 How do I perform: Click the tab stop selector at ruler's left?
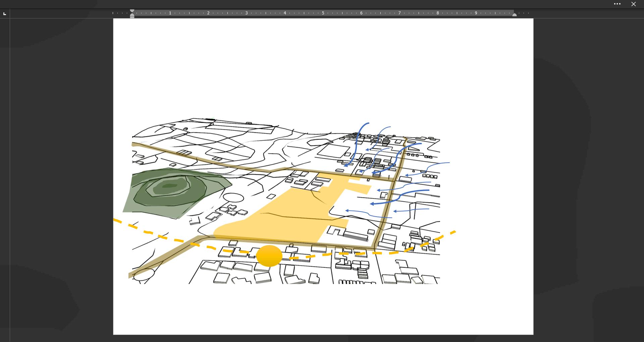point(5,14)
